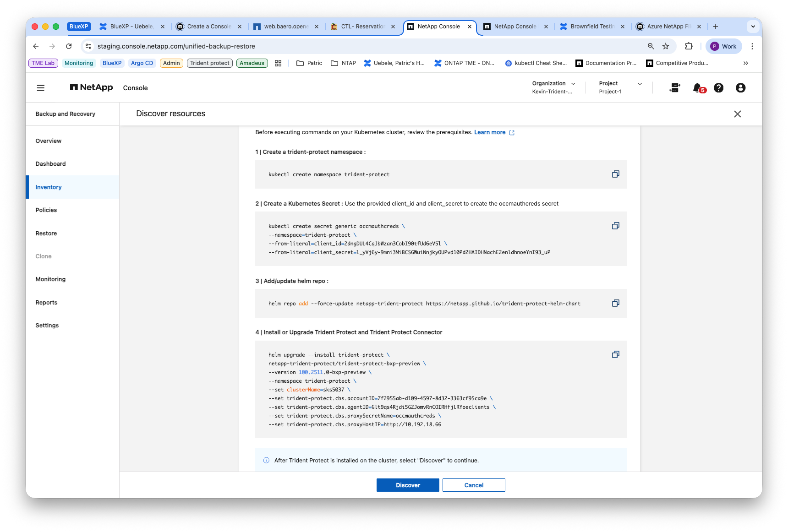Open the browser extensions puzzle icon
Viewport: 788px width, 532px height.
[x=689, y=46]
